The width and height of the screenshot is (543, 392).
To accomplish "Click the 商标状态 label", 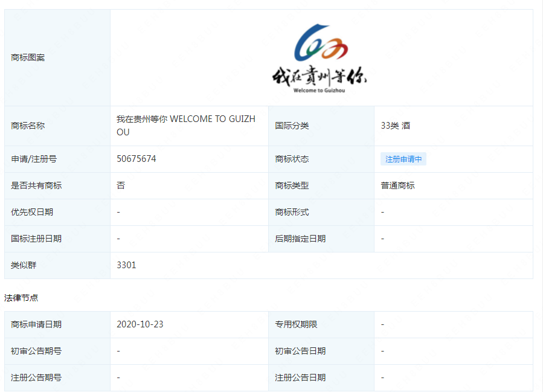I will [x=292, y=159].
